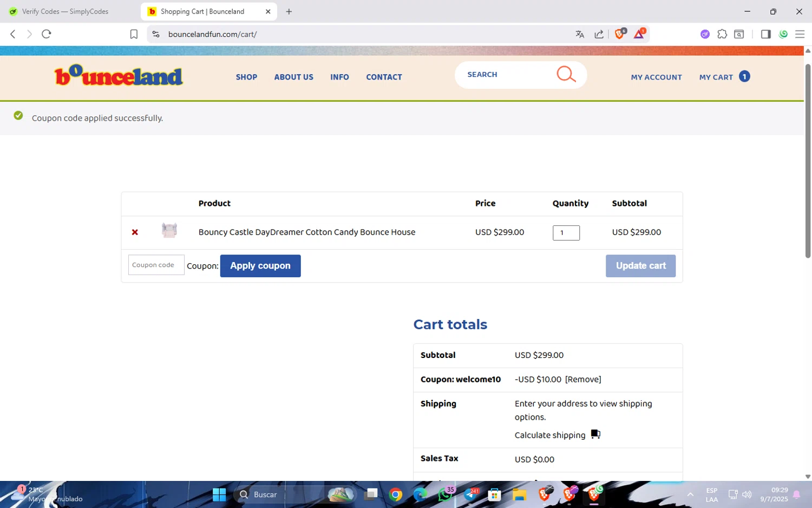Open Brave Rewards triangle icon
This screenshot has height=508, width=812.
(639, 34)
